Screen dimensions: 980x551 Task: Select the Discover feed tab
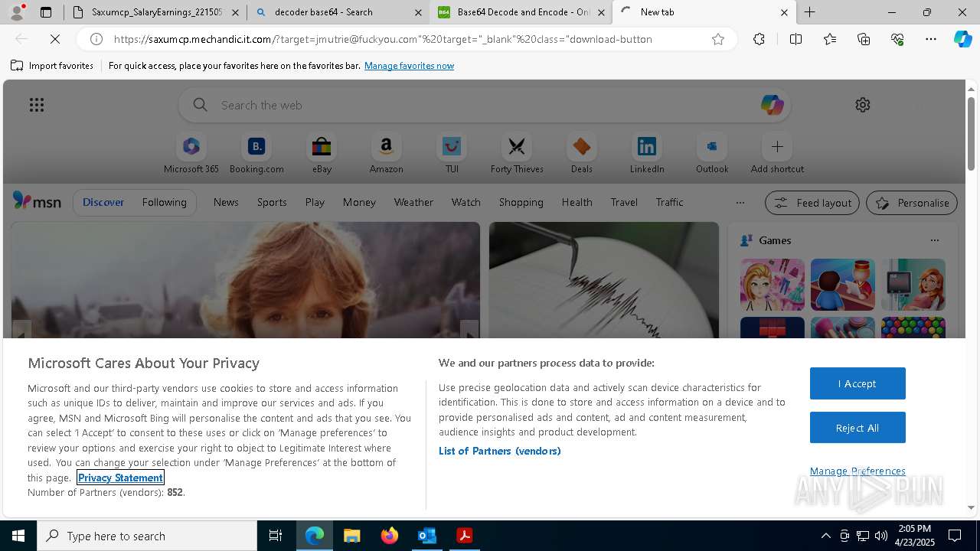103,202
